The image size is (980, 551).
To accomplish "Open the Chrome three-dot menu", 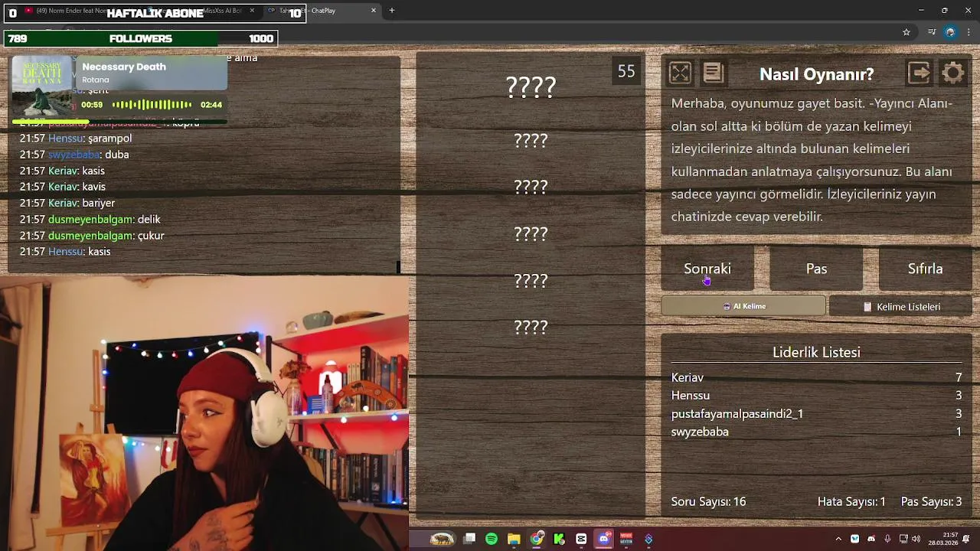I will point(969,32).
